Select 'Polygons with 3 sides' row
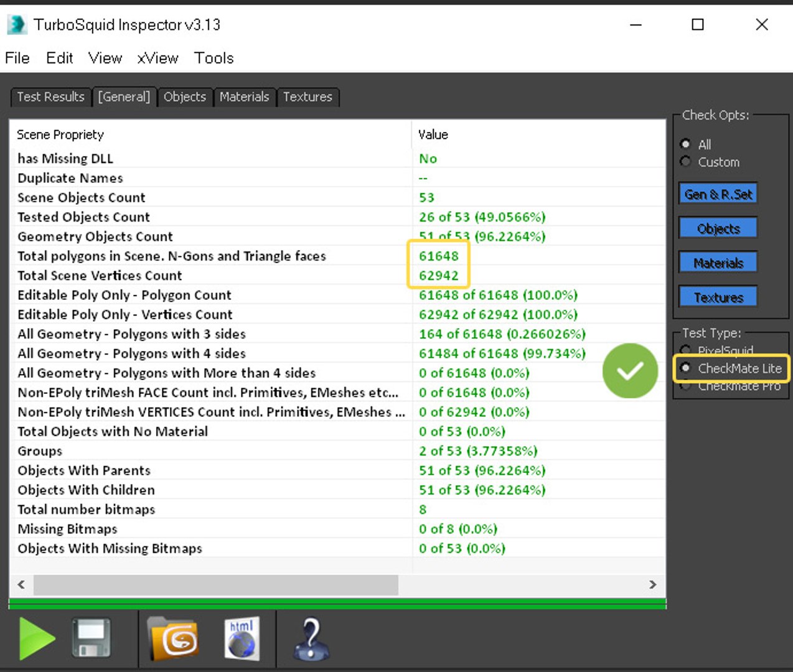Viewport: 793px width, 672px height. click(x=337, y=334)
